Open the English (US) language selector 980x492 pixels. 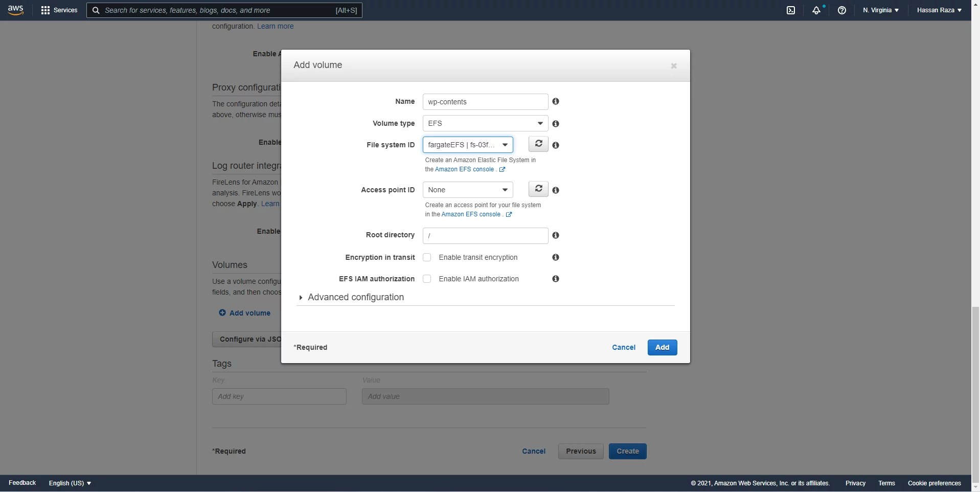[x=70, y=483]
